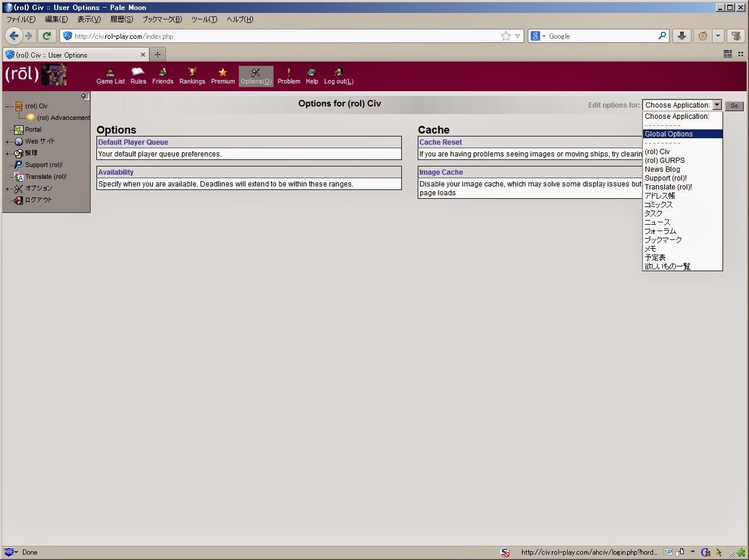The image size is (749, 560).
Task: Expand the 整理 tree node
Action: click(8, 154)
